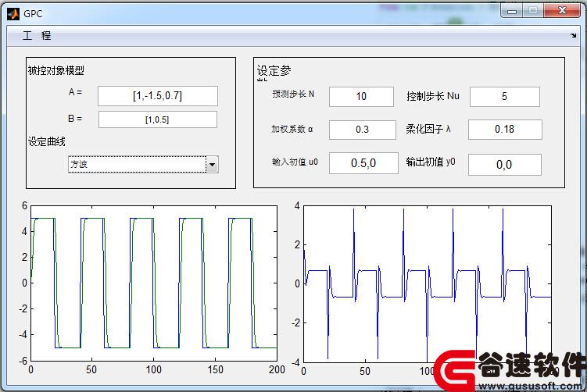587x392 pixels.
Task: Click the dropdown arrow beside 方波
Action: pyautogui.click(x=212, y=164)
